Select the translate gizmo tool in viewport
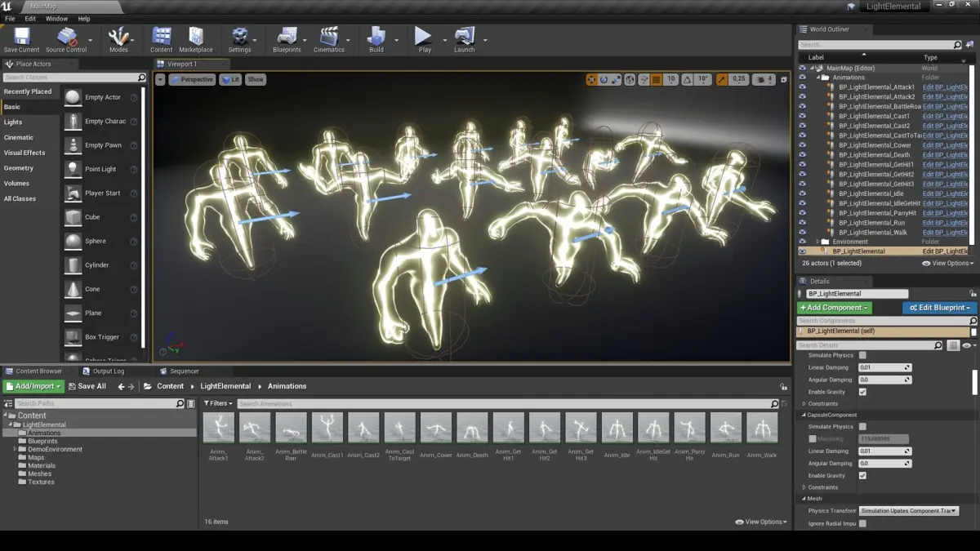980x551 pixels. [x=591, y=79]
